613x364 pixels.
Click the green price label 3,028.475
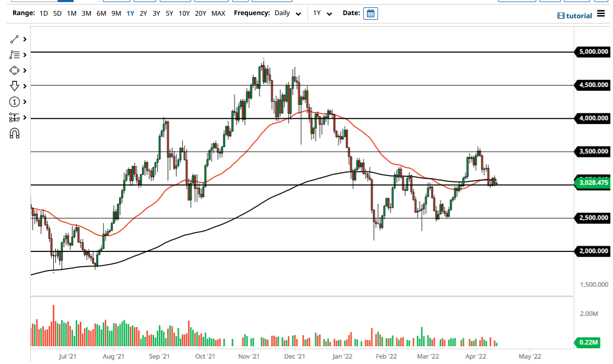pyautogui.click(x=593, y=183)
